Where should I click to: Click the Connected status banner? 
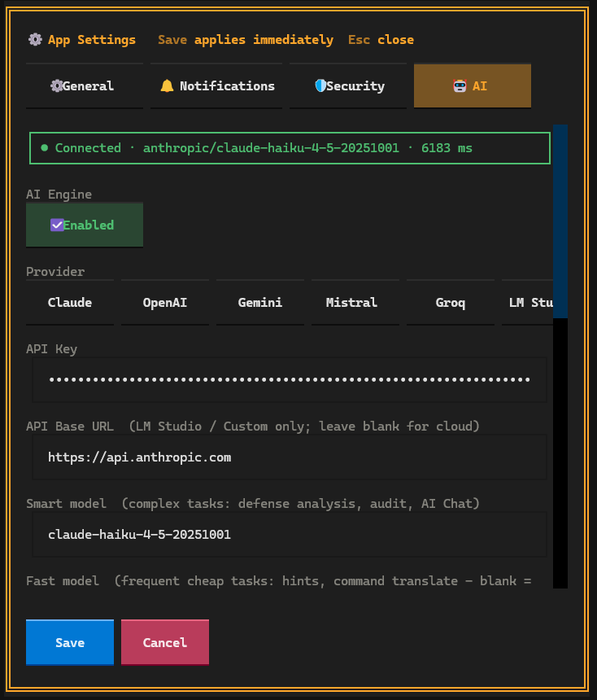[290, 147]
